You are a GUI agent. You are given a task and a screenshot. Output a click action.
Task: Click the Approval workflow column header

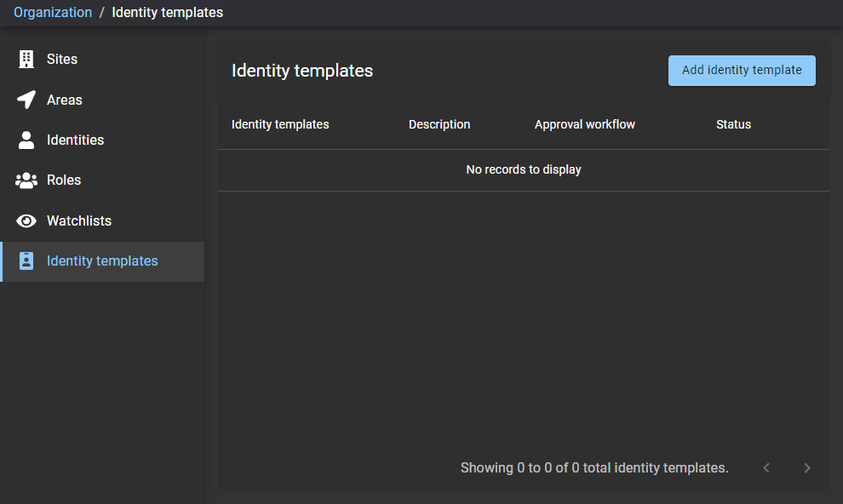point(585,124)
